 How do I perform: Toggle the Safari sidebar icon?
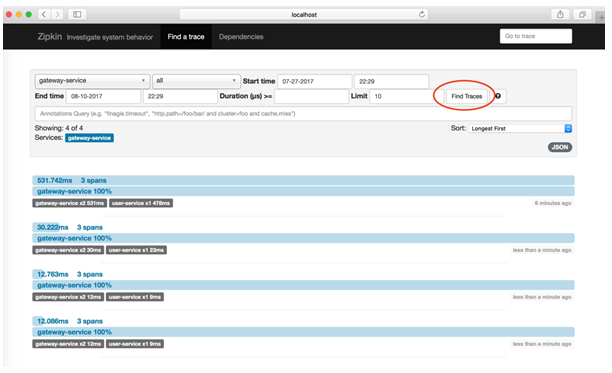77,14
